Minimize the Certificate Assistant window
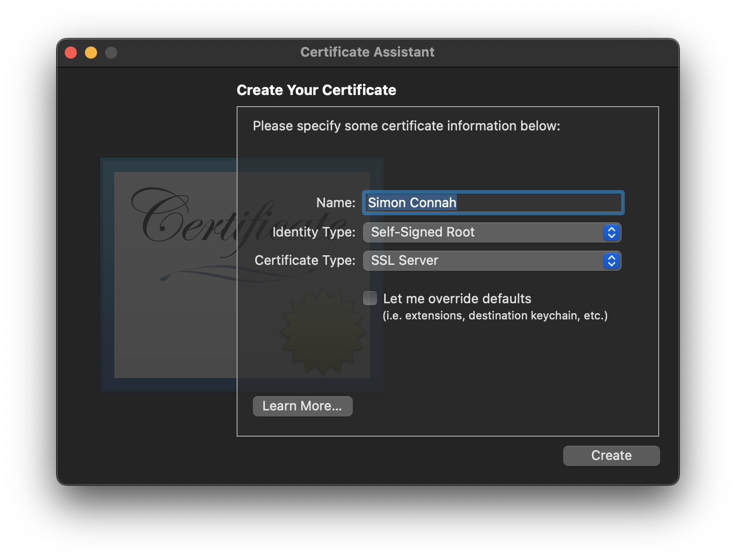This screenshot has width=736, height=560. click(x=91, y=52)
